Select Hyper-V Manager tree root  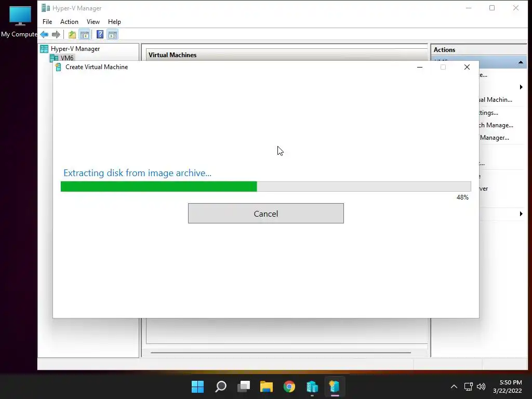75,49
